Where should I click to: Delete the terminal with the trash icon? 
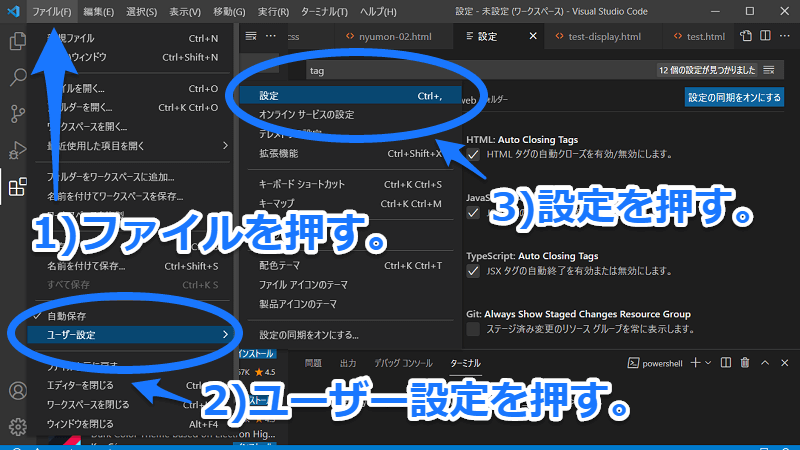coord(746,362)
